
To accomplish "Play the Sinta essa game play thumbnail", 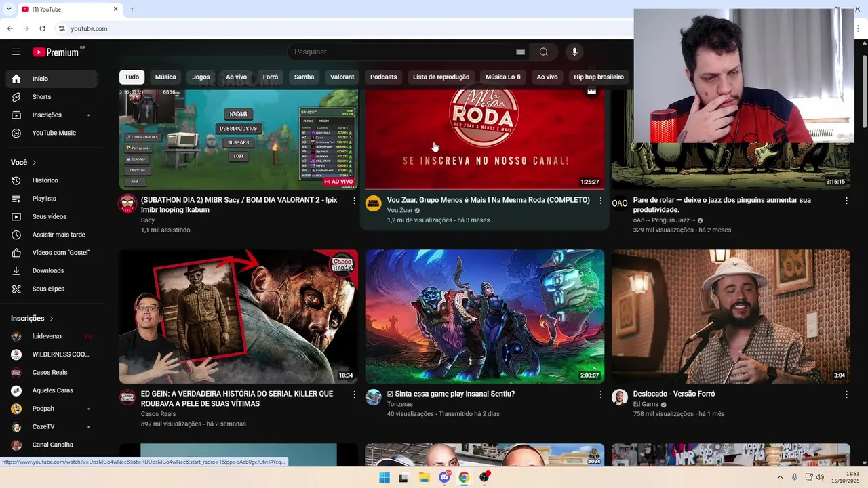I will 485,317.
